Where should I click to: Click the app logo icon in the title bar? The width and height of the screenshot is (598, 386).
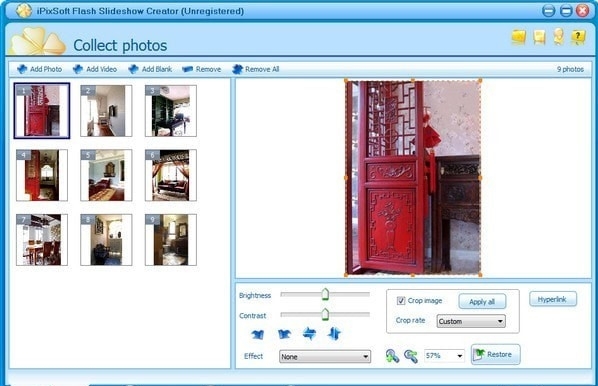pos(24,11)
